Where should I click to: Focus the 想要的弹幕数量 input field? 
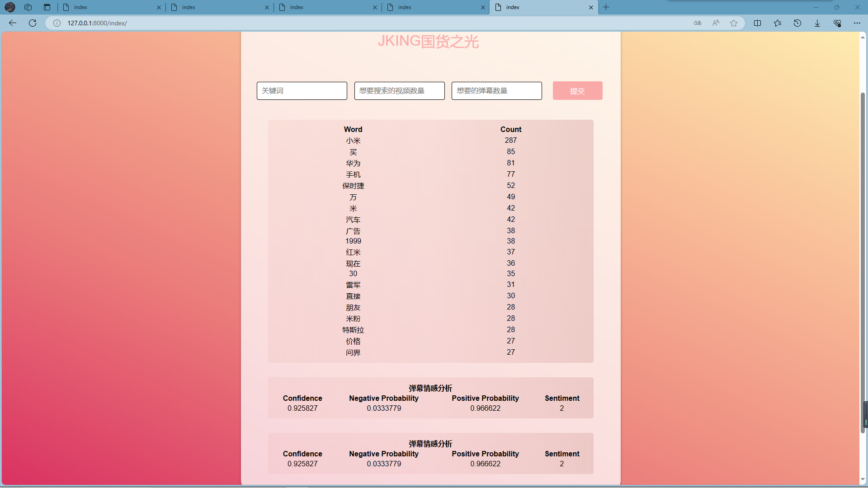pyautogui.click(x=497, y=91)
